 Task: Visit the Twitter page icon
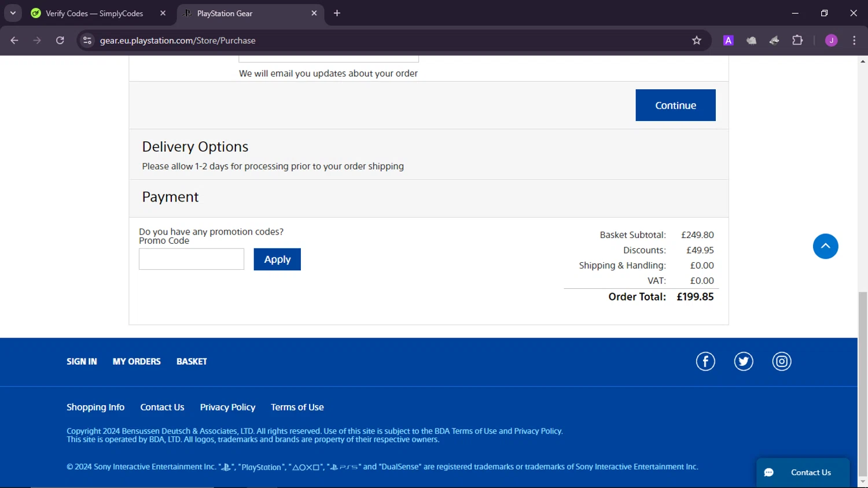(744, 361)
